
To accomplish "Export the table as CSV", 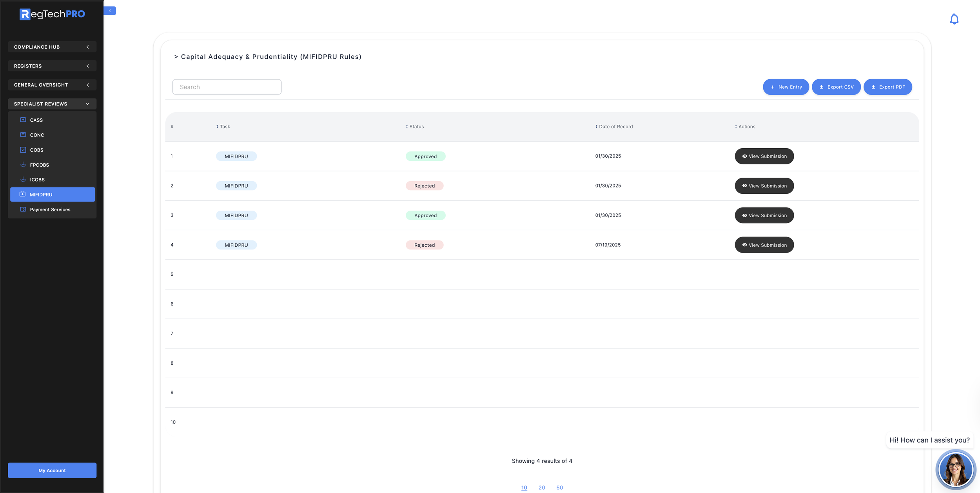I will click(x=836, y=87).
